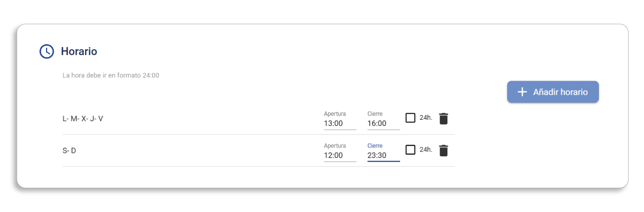Click the 24h. label in S- D row
644x212 pixels.
click(x=426, y=150)
